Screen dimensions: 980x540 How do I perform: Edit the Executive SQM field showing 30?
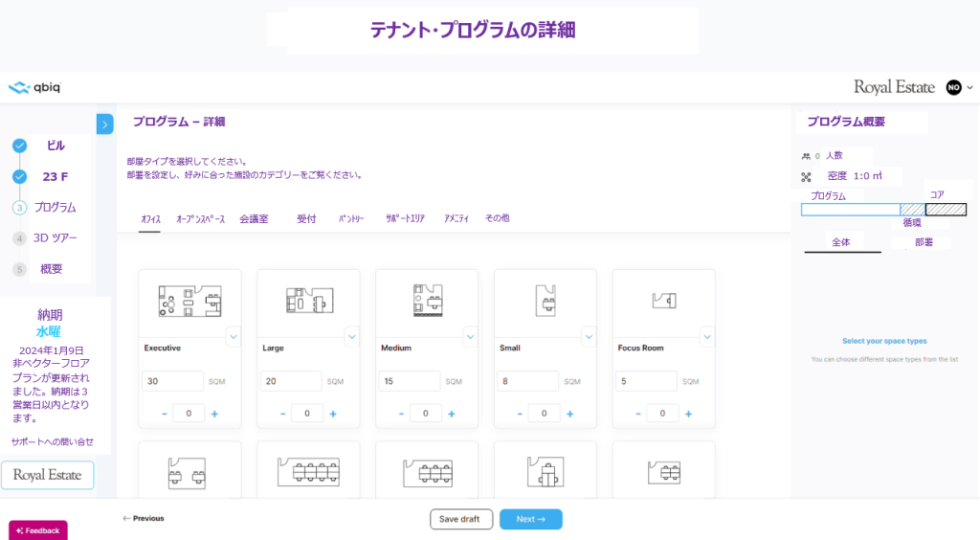point(172,381)
